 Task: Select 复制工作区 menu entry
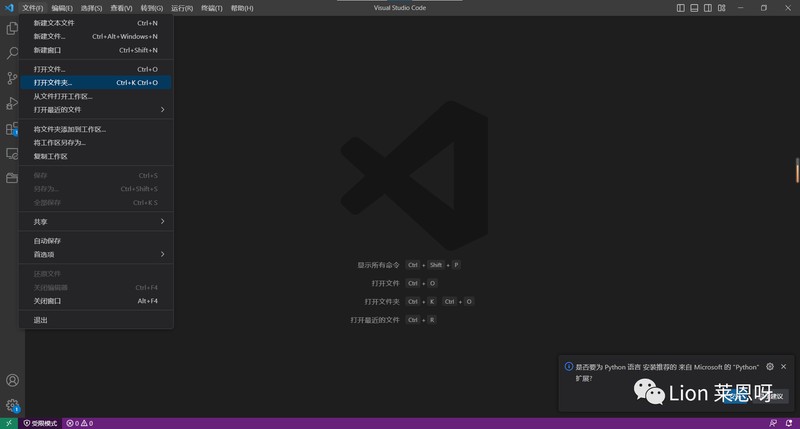click(x=96, y=157)
